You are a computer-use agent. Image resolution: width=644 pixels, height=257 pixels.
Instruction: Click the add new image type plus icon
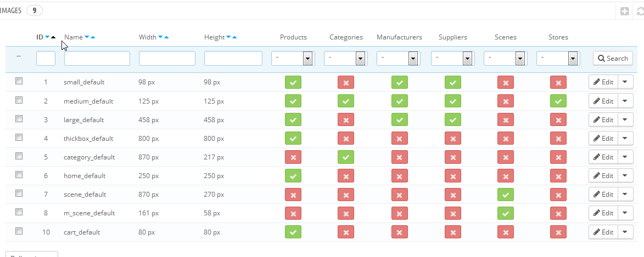tap(624, 11)
